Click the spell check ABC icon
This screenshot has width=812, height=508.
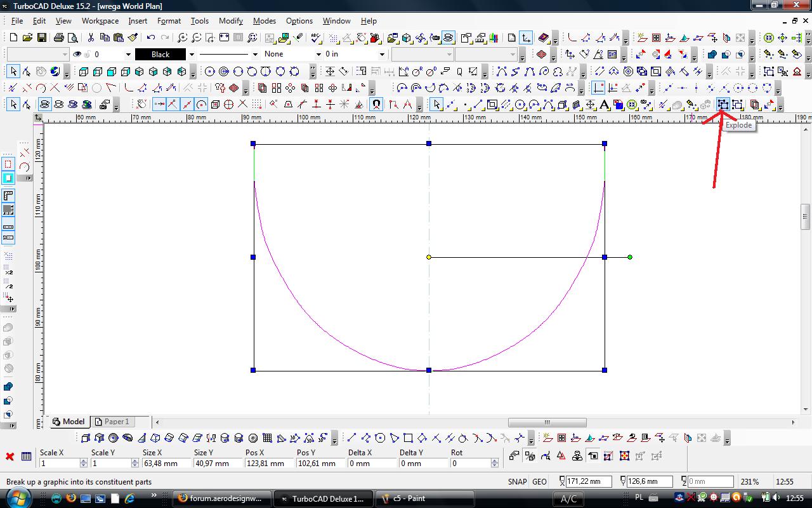coord(315,38)
